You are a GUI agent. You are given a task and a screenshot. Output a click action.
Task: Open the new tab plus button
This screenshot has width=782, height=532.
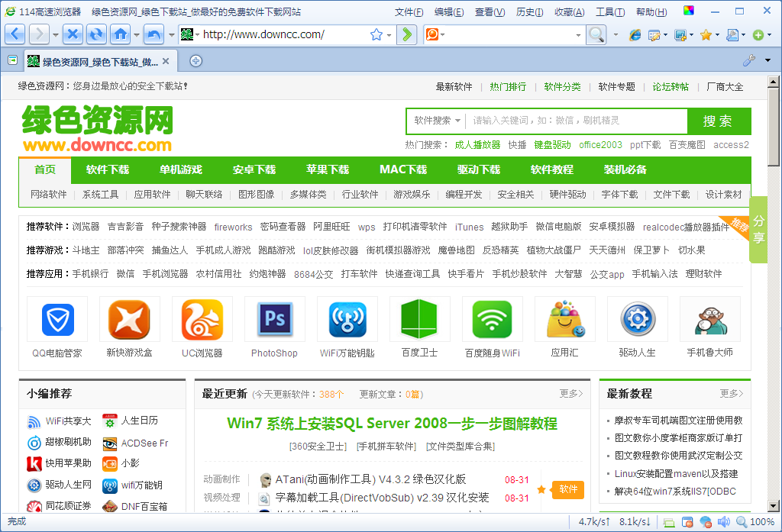195,61
